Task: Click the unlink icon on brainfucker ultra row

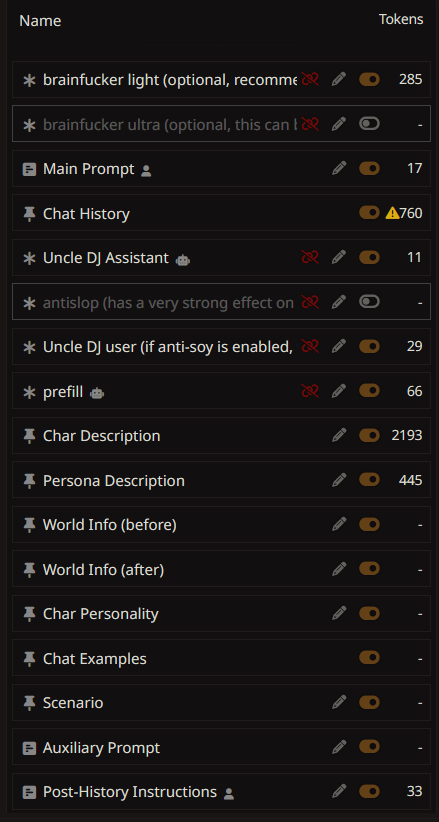Action: coord(310,124)
